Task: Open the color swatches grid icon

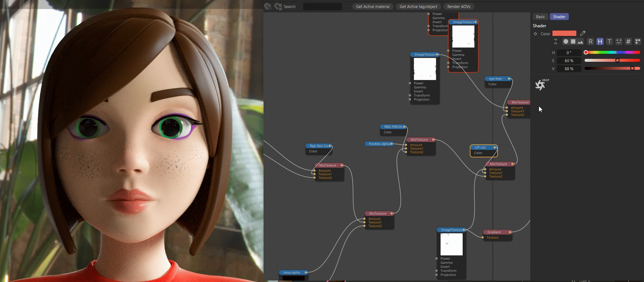Action: tap(637, 42)
